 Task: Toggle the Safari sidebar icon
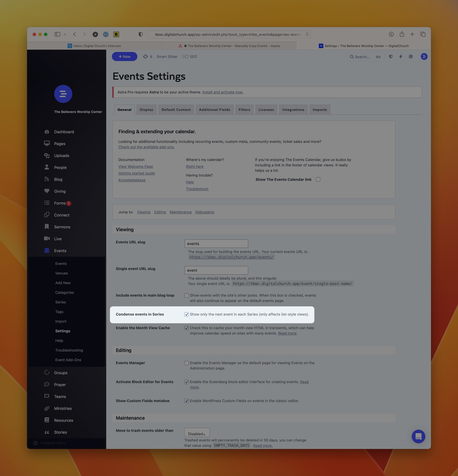(x=57, y=34)
